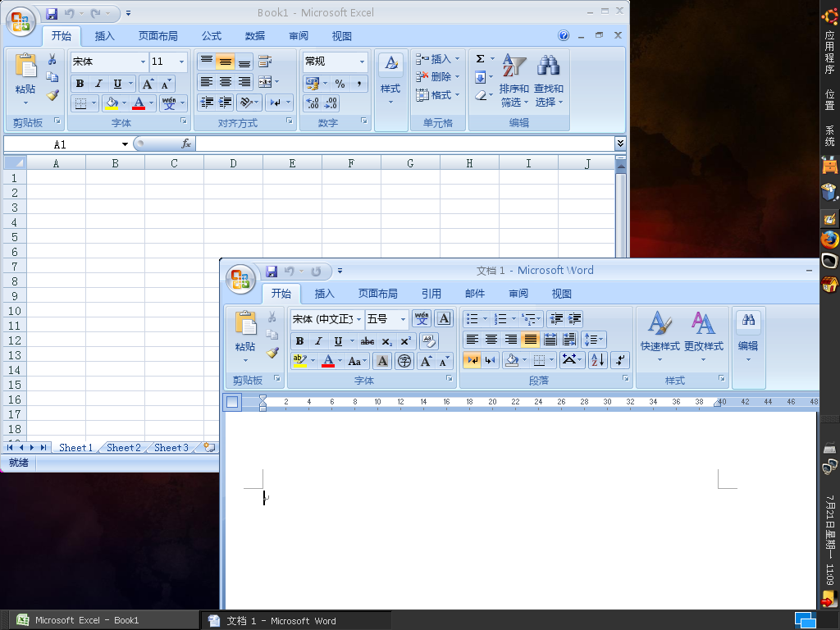The width and height of the screenshot is (840, 630).
Task: Toggle Excel's Middle Align button
Action: pyautogui.click(x=225, y=62)
